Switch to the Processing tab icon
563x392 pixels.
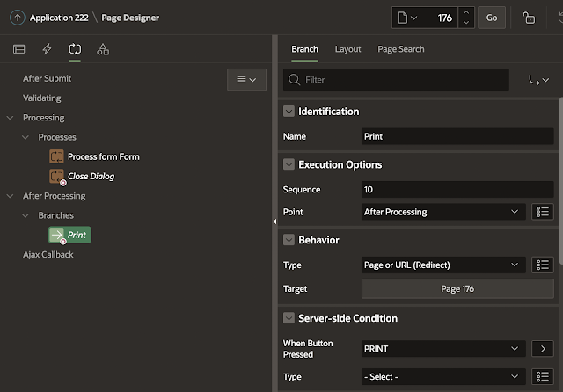pyautogui.click(x=75, y=49)
